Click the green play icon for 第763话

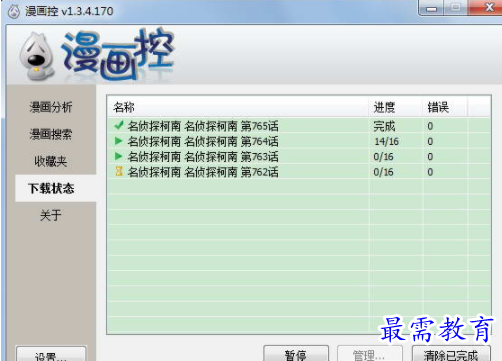click(118, 156)
